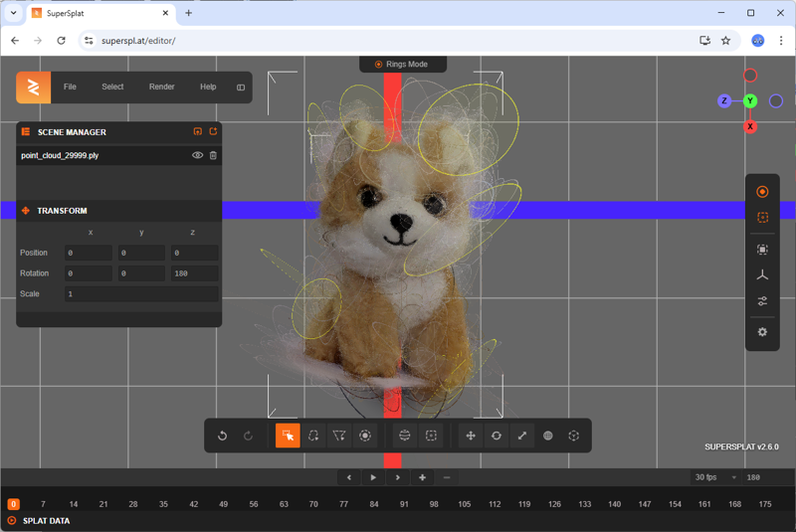The width and height of the screenshot is (796, 532).
Task: Open the File menu
Action: pos(70,88)
